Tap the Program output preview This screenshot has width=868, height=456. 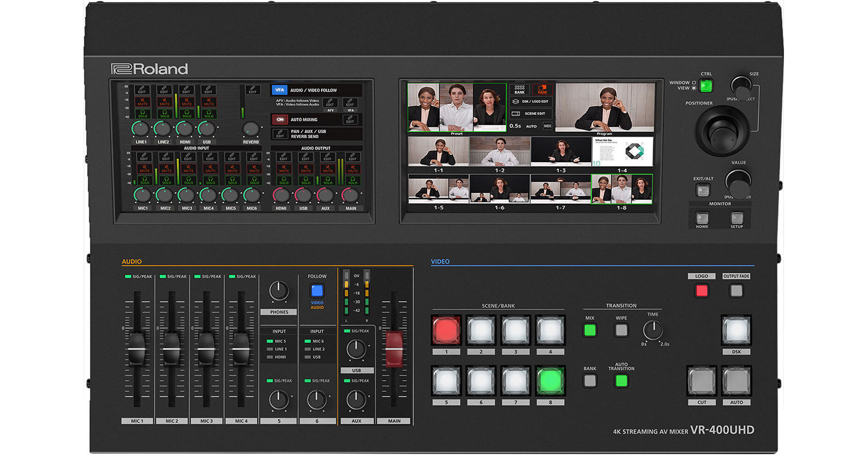pos(605,107)
